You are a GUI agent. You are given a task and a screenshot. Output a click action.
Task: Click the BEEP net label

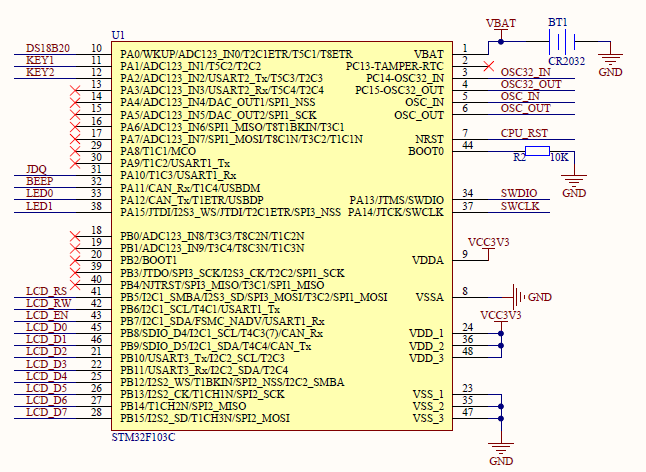click(40, 181)
